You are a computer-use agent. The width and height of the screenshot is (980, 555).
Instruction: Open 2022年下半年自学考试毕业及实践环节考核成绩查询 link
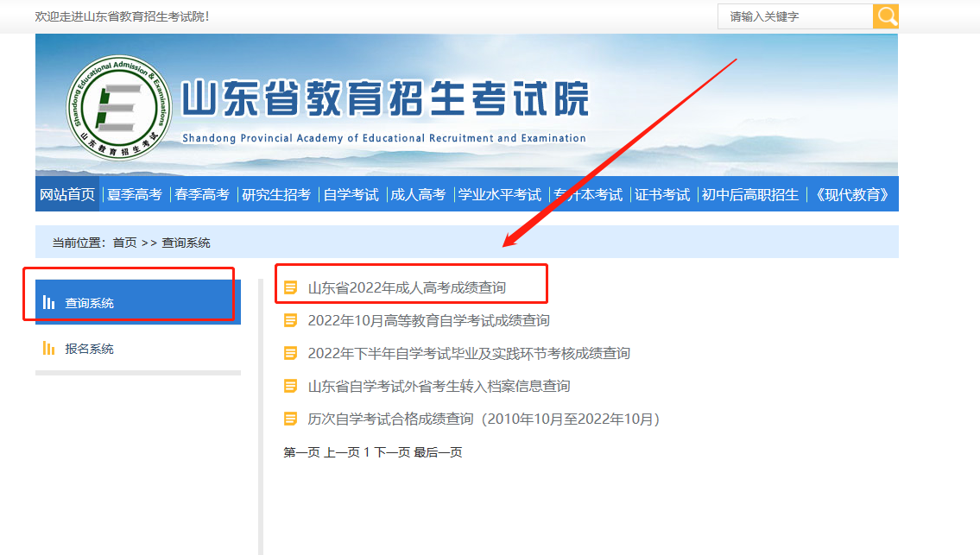tap(469, 353)
